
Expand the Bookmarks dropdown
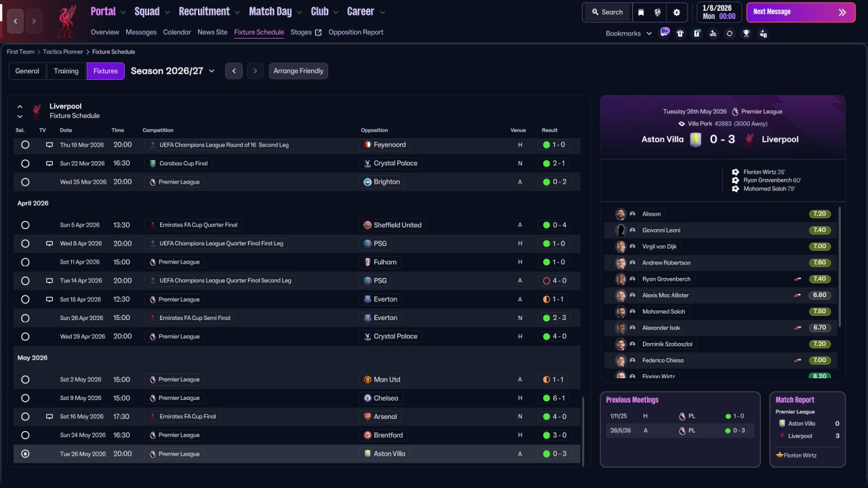tap(629, 33)
